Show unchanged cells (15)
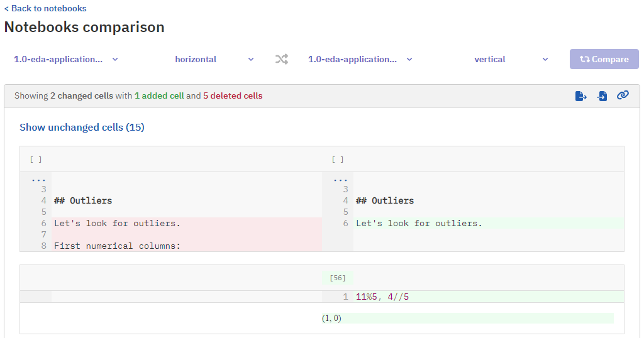 tap(82, 127)
